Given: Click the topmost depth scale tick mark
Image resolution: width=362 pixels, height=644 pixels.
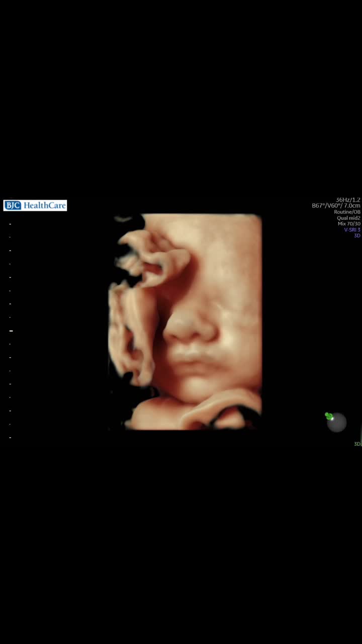Looking at the screenshot, I should (x=10, y=224).
